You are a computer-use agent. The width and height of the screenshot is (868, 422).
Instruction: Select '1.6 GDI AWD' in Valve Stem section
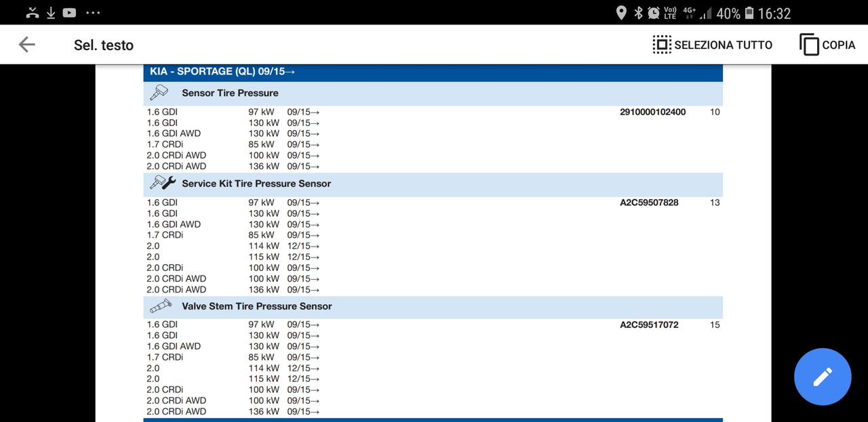[x=174, y=346]
